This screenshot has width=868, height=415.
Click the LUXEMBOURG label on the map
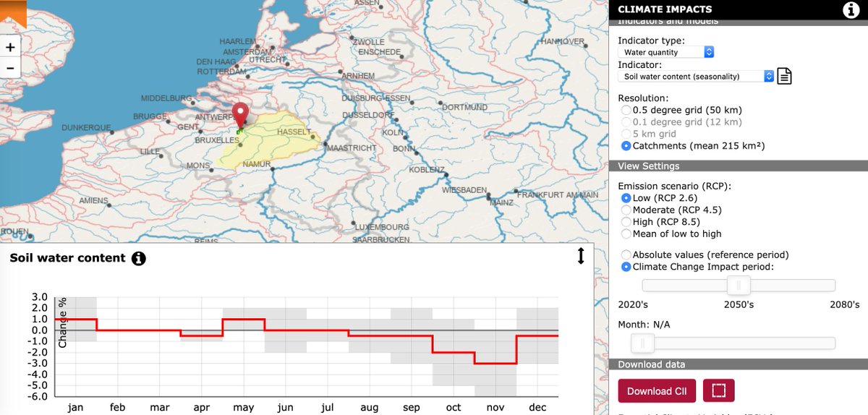pos(383,227)
